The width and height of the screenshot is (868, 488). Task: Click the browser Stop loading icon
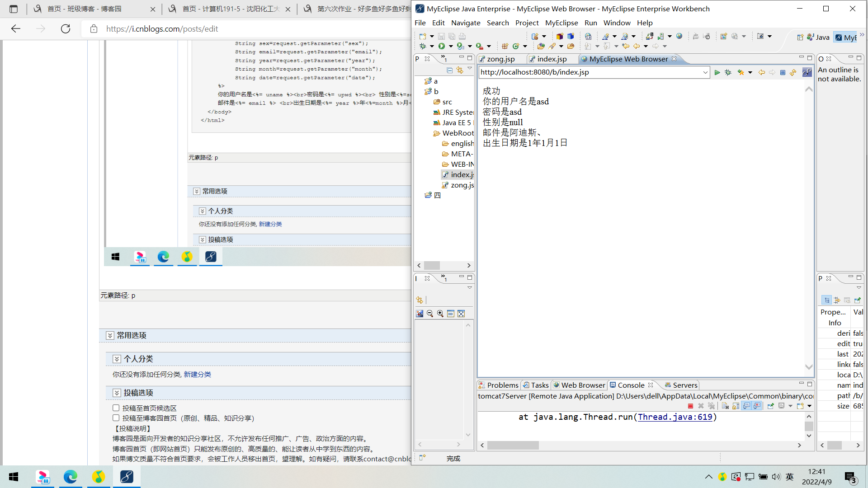pyautogui.click(x=783, y=72)
